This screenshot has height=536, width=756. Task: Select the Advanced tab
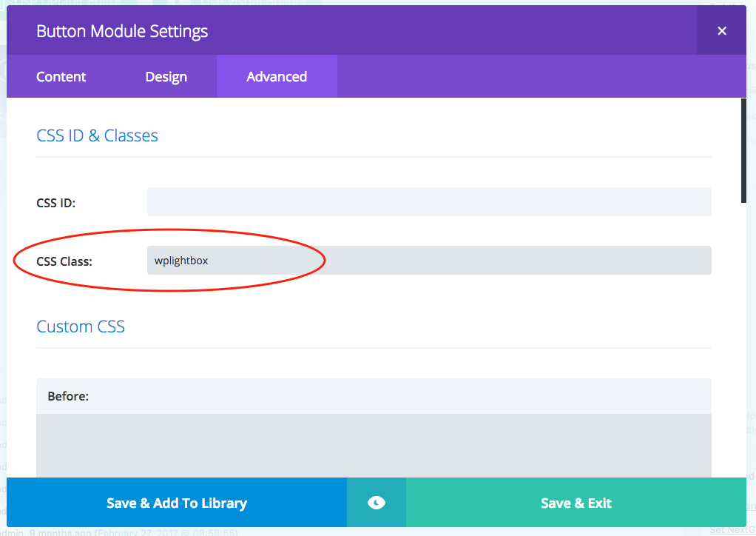(277, 77)
